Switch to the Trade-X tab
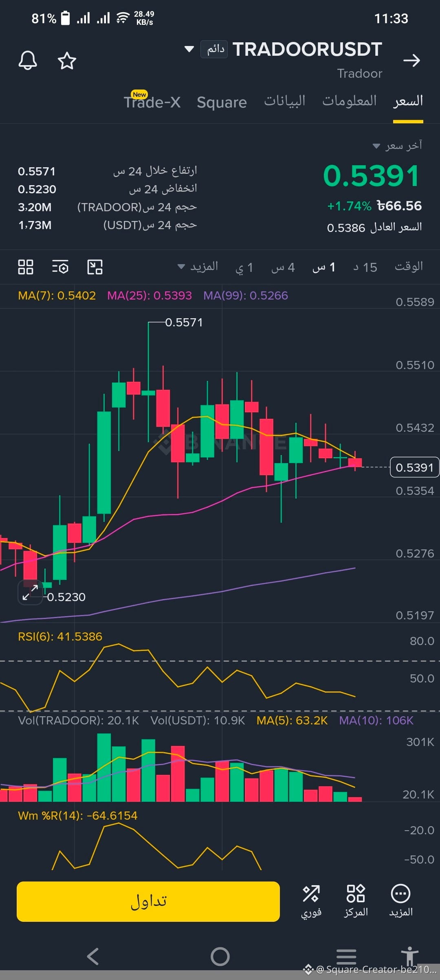This screenshot has width=440, height=980. [152, 102]
